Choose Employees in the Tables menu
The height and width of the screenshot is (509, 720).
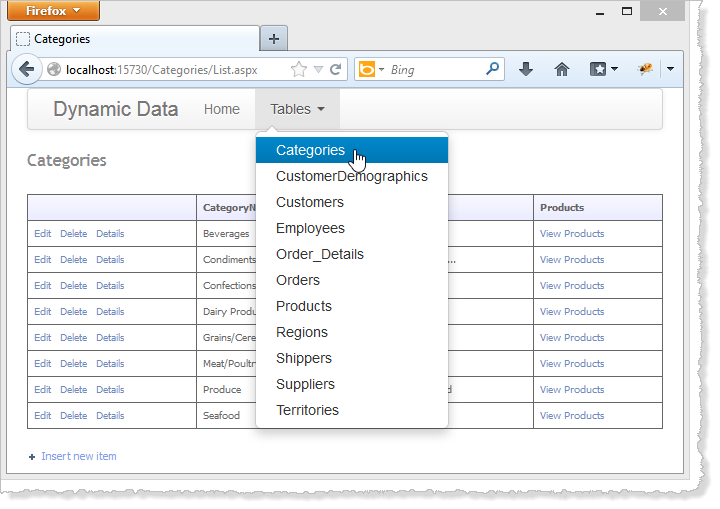click(x=310, y=228)
